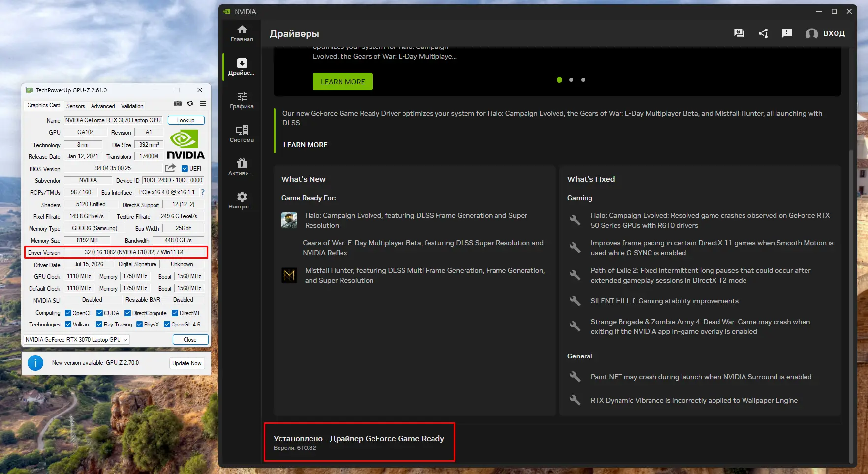Select the Драйверы sidebar item in NVIDIA app
This screenshot has height=474, width=868.
(x=242, y=67)
